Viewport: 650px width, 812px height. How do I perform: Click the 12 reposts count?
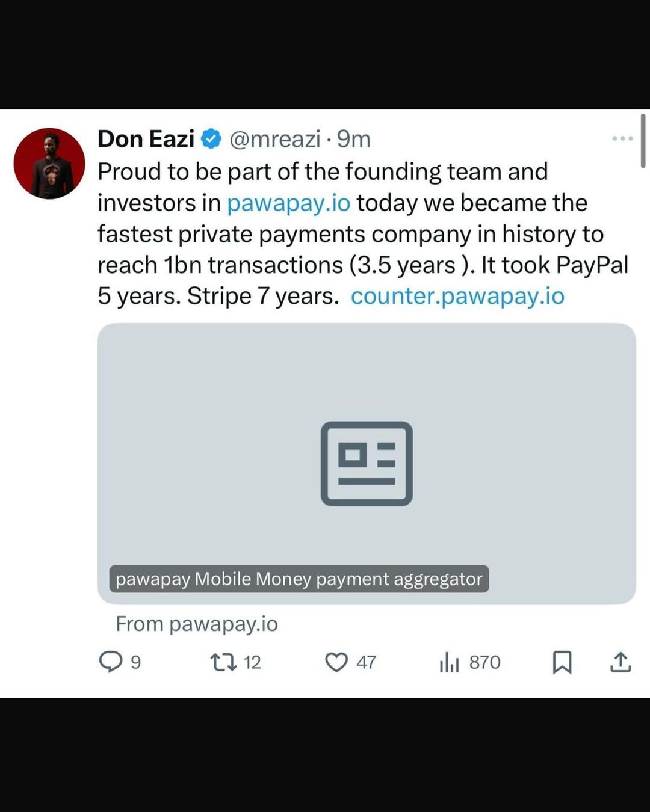point(252,662)
